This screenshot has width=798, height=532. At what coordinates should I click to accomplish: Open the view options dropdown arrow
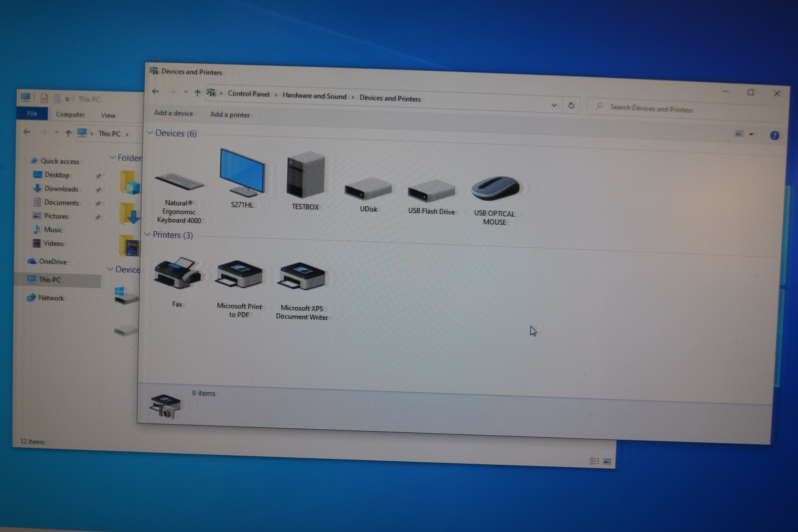coord(751,134)
